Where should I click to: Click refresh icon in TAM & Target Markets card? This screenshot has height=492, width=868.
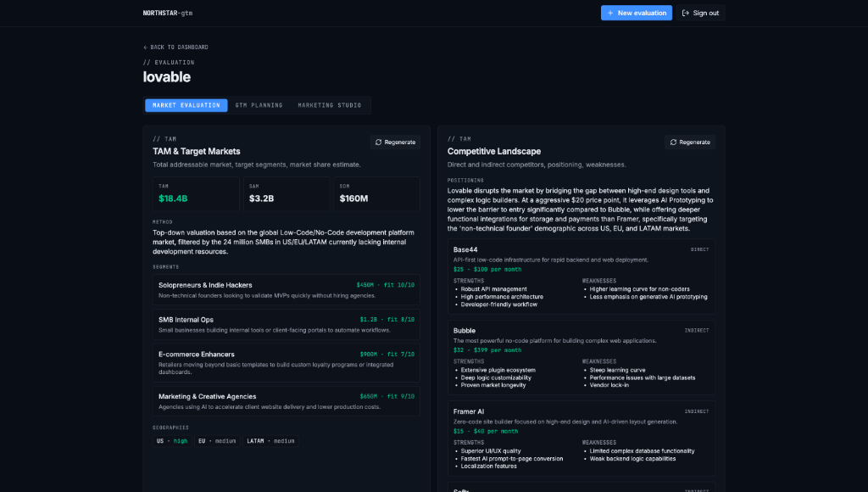(379, 143)
